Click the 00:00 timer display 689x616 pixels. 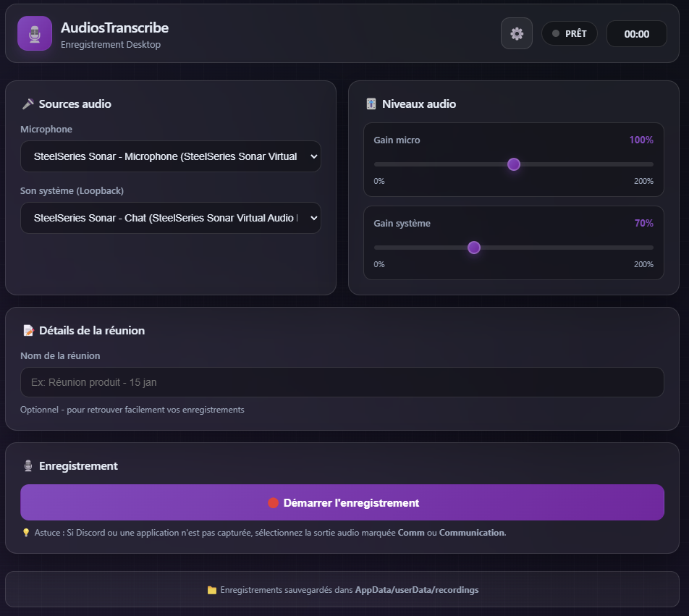coord(636,33)
